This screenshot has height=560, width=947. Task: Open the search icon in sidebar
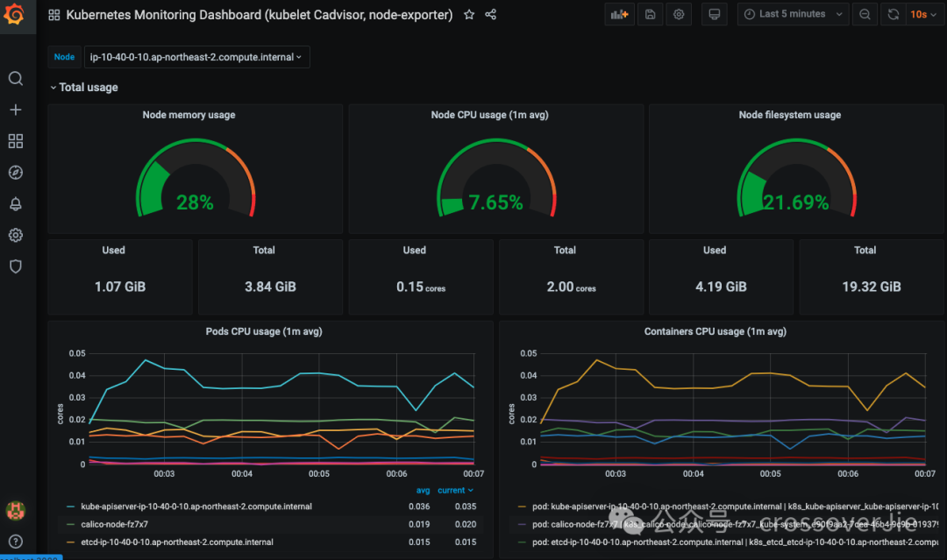point(15,79)
